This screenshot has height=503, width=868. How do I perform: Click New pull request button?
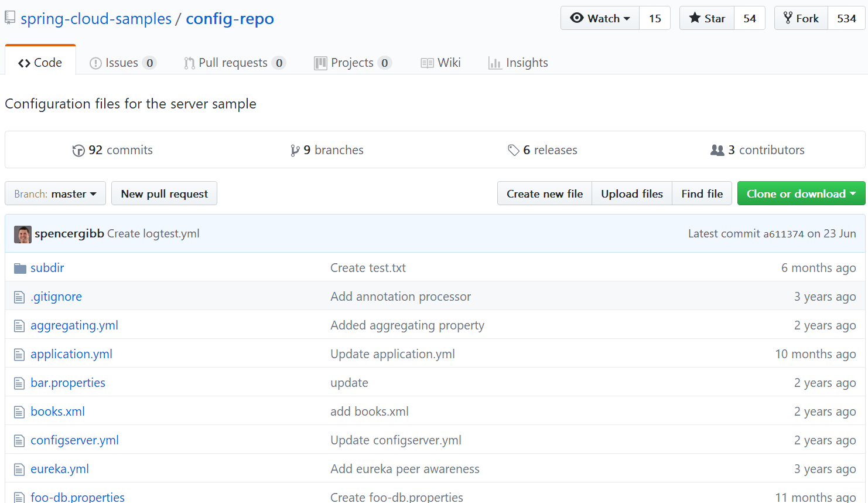click(x=164, y=193)
